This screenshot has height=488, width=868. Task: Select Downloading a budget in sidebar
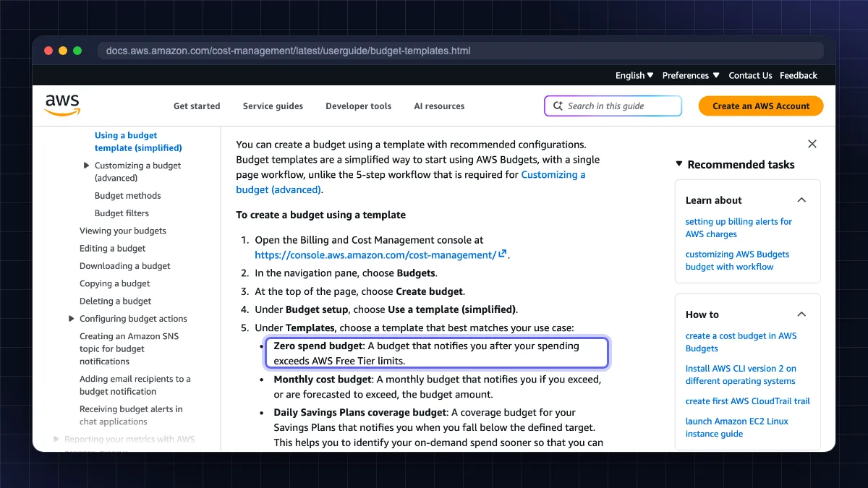(125, 266)
